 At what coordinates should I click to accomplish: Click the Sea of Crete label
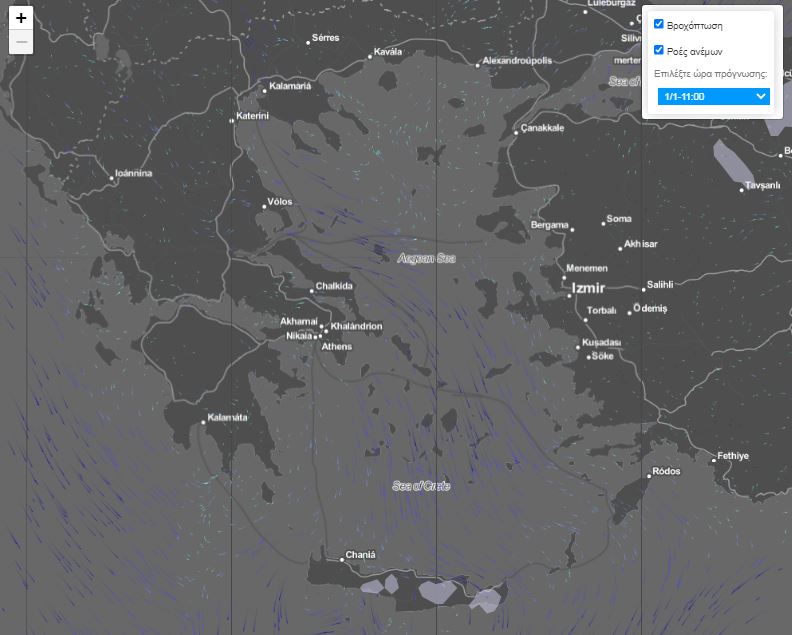pos(421,486)
